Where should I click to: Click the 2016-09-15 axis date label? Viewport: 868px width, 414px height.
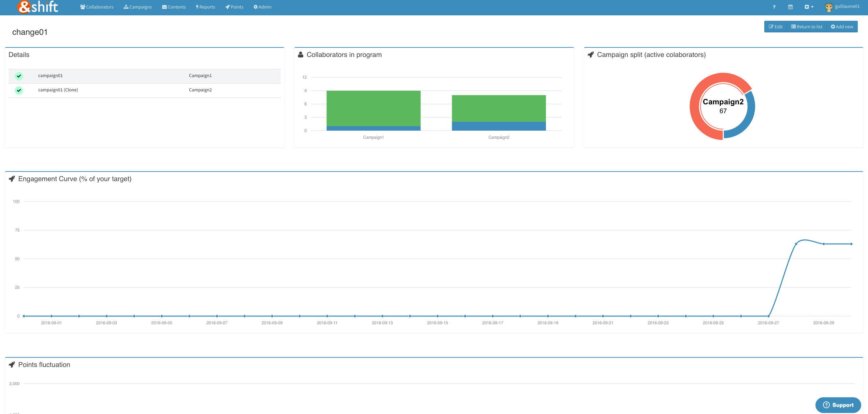coord(437,323)
